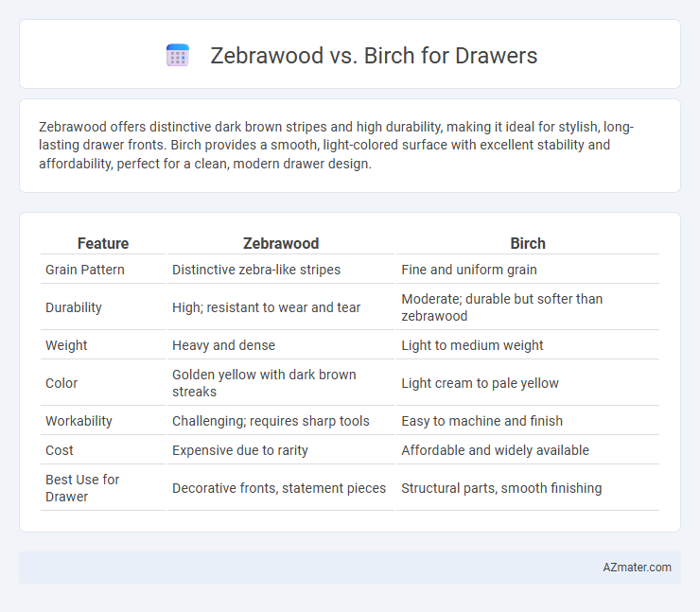This screenshot has width=700, height=612.
Task: Select the 'Best Use for Drawer' row label
Action: pos(82,488)
